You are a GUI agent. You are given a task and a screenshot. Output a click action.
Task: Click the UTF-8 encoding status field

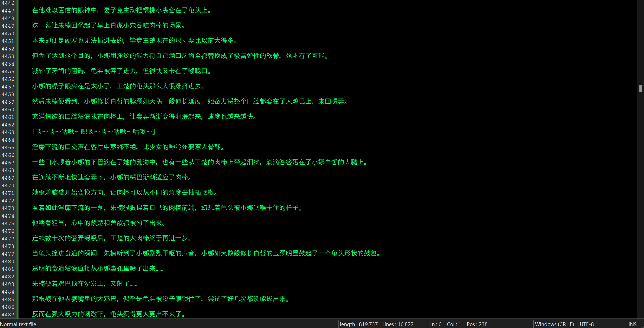(587, 324)
